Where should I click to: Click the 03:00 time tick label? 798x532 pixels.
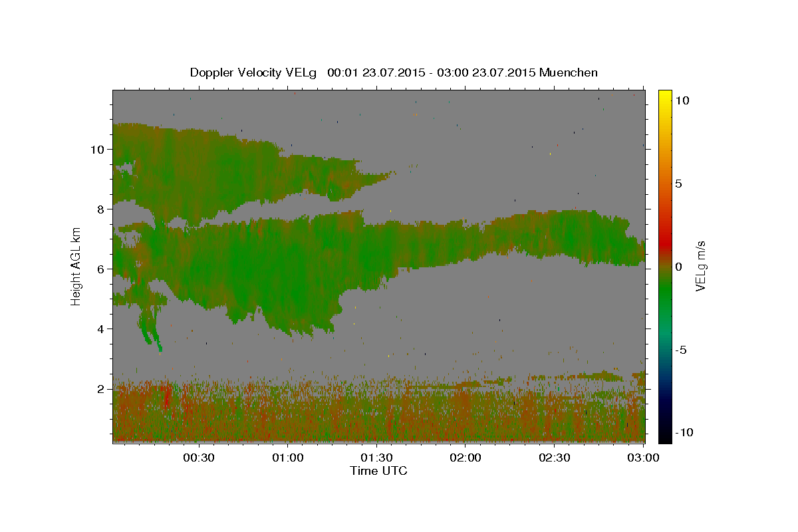click(x=642, y=458)
